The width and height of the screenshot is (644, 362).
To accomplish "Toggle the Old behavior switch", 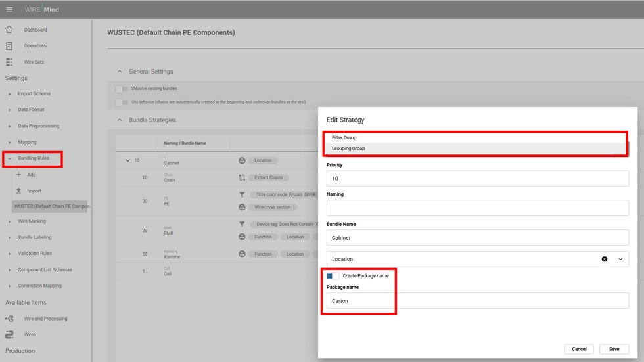I will coord(121,102).
